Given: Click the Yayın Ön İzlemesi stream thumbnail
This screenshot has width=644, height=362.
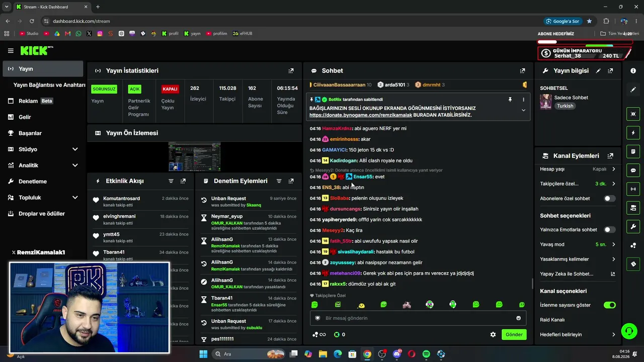Looking at the screenshot, I should point(194,156).
